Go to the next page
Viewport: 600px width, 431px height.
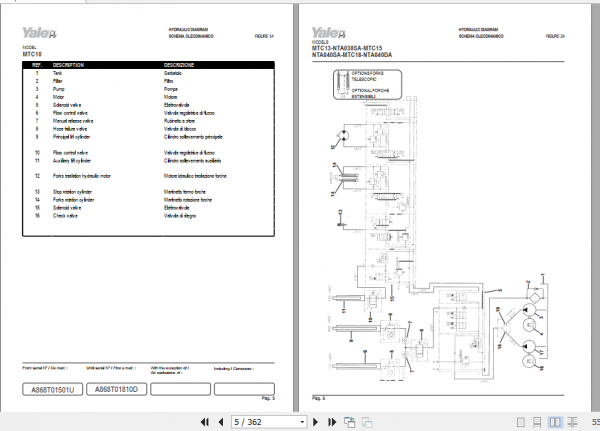[x=315, y=422]
